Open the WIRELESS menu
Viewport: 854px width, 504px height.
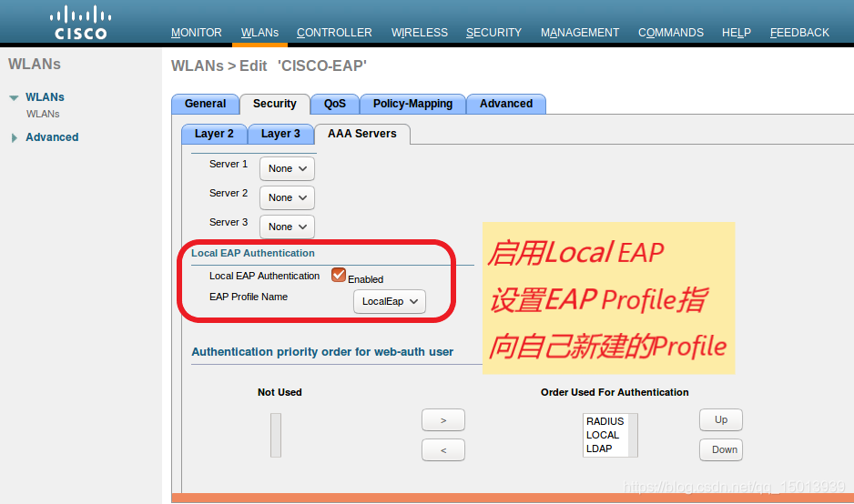[x=420, y=33]
